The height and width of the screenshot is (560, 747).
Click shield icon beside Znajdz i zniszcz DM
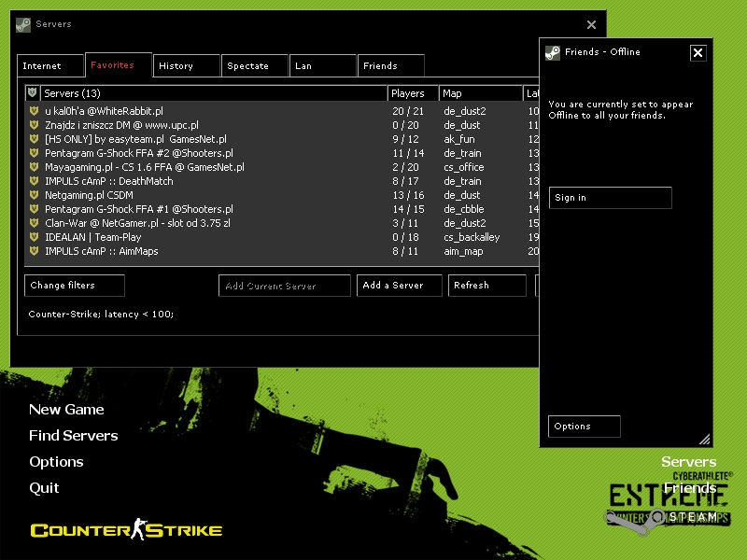[34, 125]
